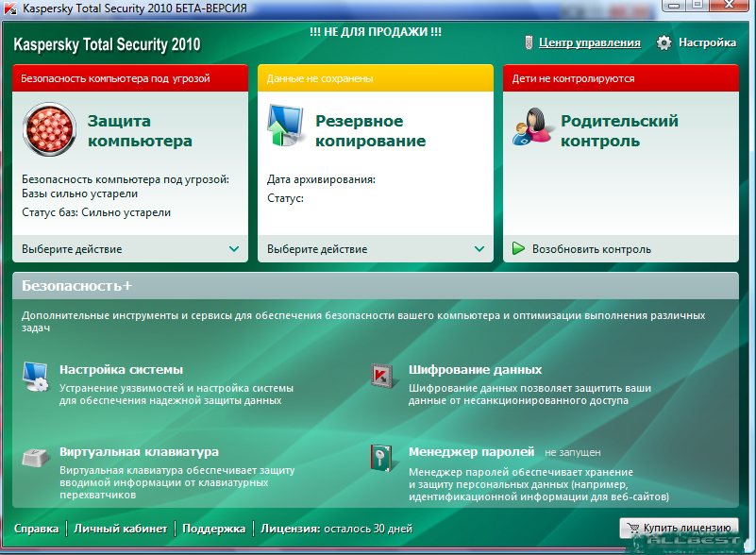
Task: Open the Справка help link
Action: [36, 529]
